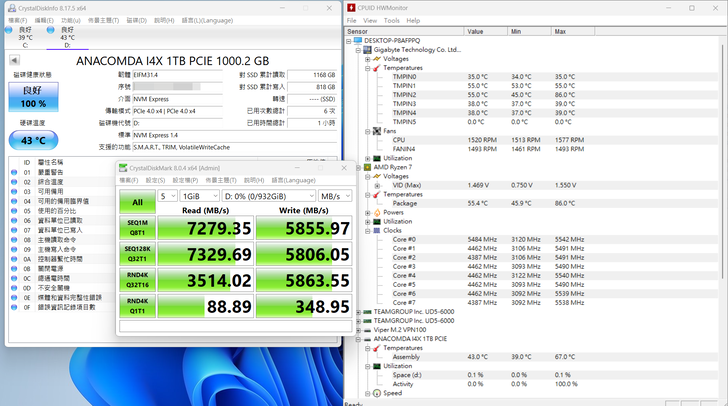Screen dimensions: 728x406
Task: Expand the Gigabyte Voltages tree node
Action: [369, 58]
